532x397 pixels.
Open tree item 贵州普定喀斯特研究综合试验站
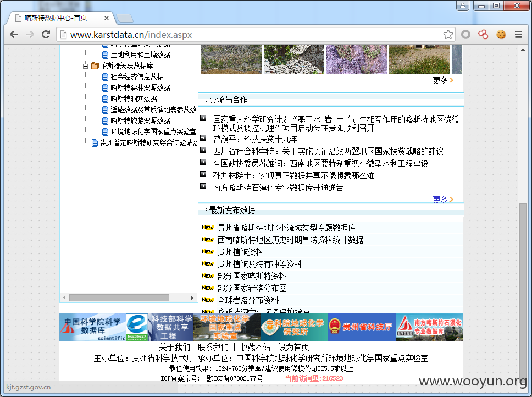click(x=148, y=142)
